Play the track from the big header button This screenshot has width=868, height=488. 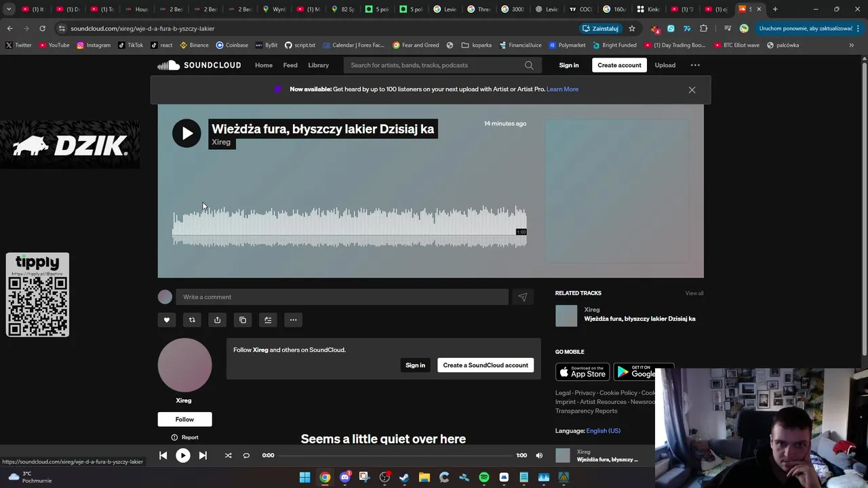(x=186, y=133)
